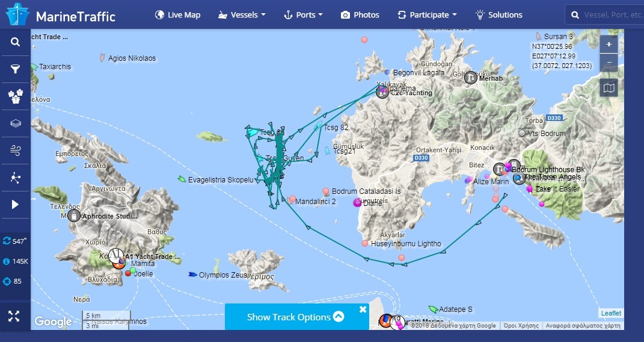Toggle the wind weather overlay icon

(x=15, y=151)
